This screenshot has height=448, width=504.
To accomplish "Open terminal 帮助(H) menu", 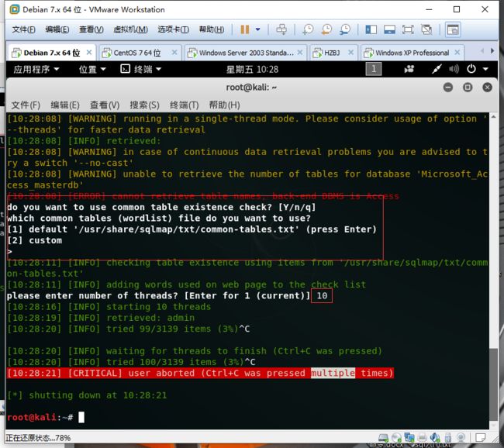I will [224, 105].
